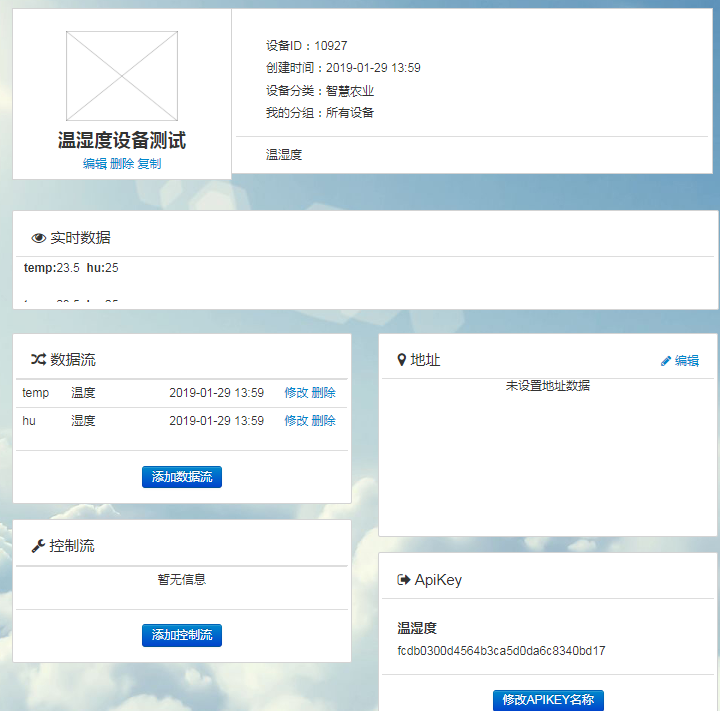The image size is (720, 711).
Task: Click the API key string fcdb0300...
Action: (x=501, y=651)
